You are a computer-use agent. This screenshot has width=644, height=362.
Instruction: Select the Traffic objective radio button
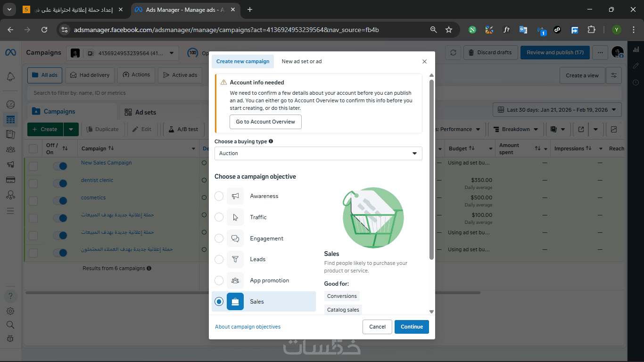219,217
